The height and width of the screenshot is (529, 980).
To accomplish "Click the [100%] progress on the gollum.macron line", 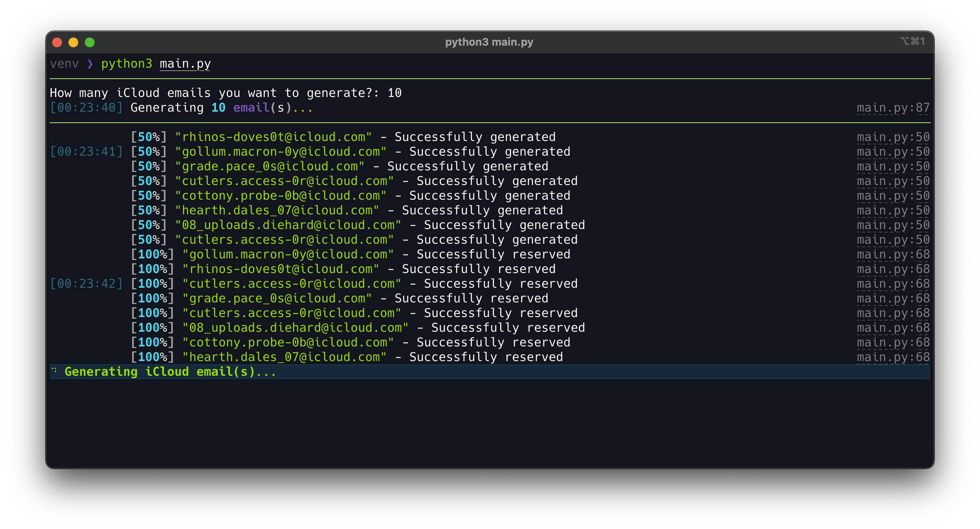I will [x=152, y=255].
